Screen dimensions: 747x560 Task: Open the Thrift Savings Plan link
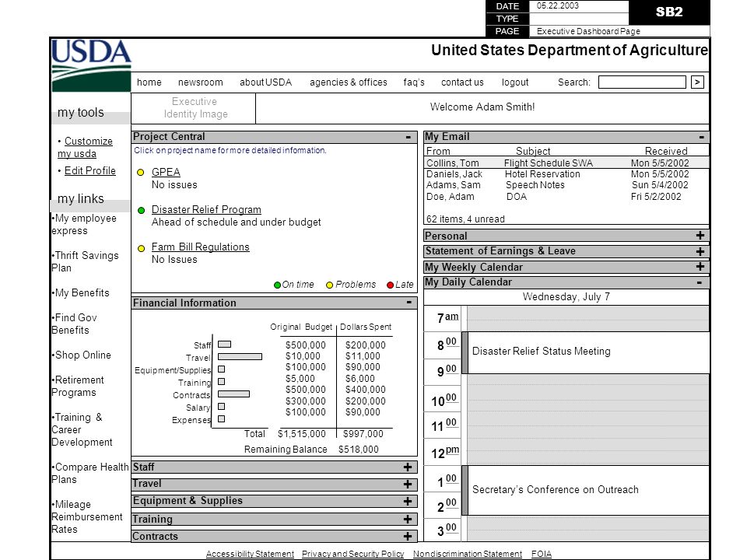click(x=85, y=261)
